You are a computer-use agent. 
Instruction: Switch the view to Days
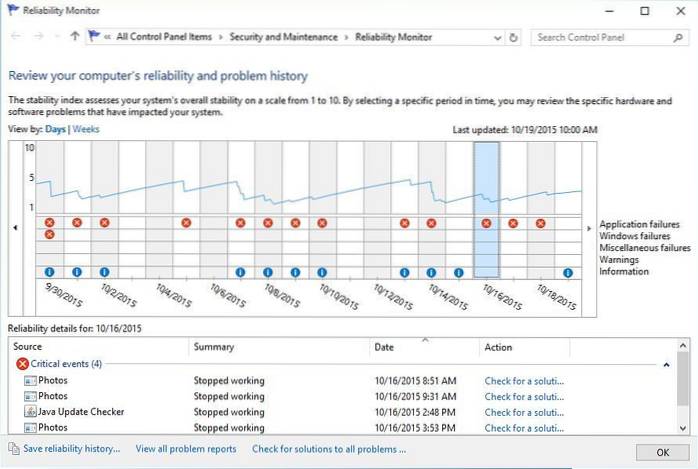point(55,130)
